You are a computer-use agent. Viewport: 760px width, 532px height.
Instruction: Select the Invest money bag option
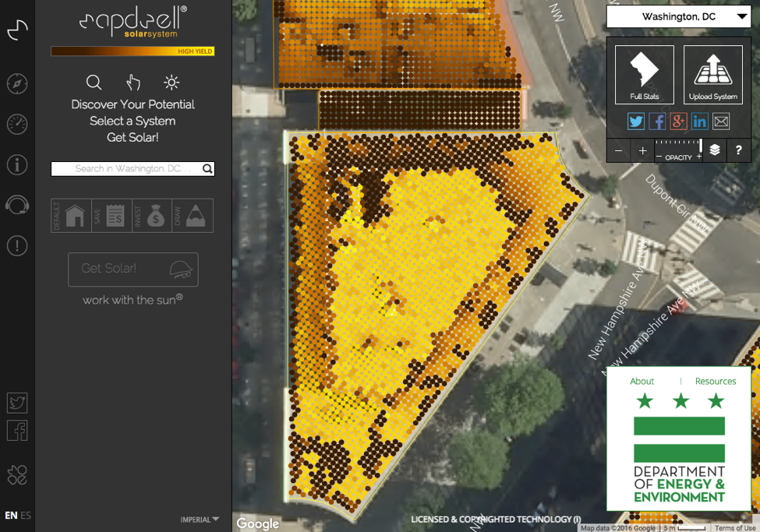point(156,217)
